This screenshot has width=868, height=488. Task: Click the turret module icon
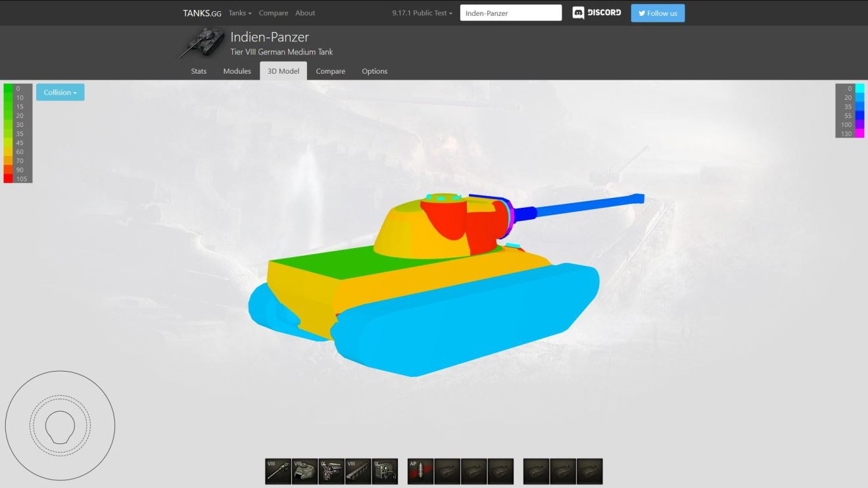[304, 472]
